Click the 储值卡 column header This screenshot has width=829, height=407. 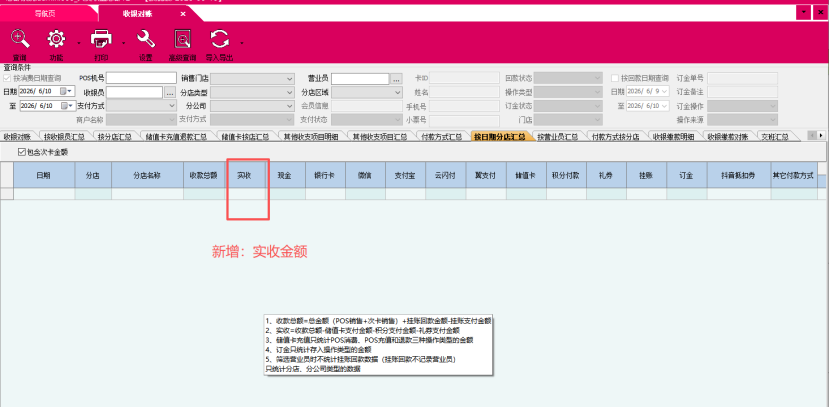pyautogui.click(x=526, y=174)
